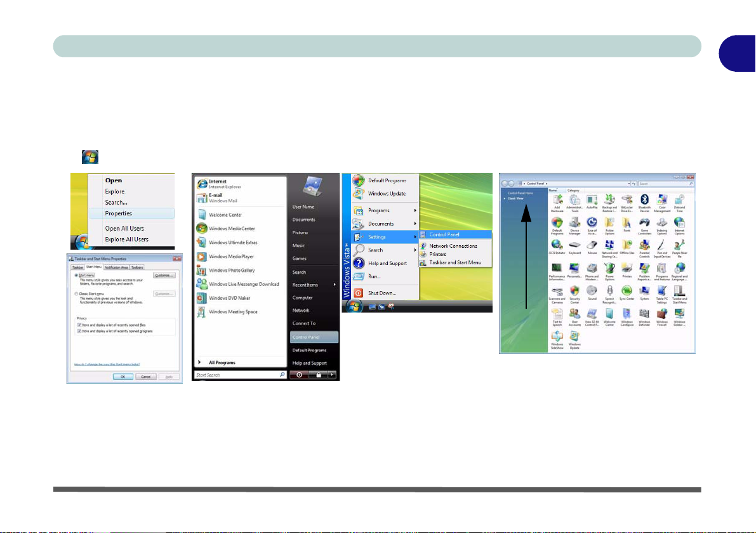Image resolution: width=756 pixels, height=533 pixels.
Task: Expand Search submenu in classic Start menu
Action: tap(385, 250)
